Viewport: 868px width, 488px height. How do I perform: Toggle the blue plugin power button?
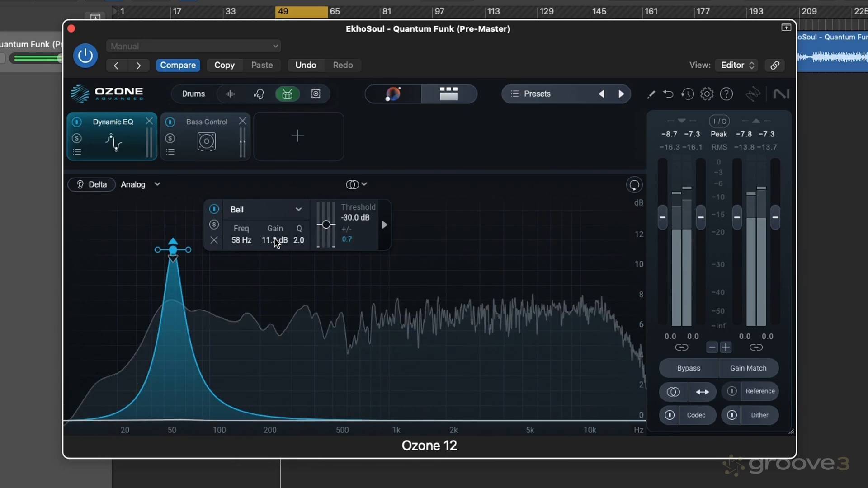85,56
